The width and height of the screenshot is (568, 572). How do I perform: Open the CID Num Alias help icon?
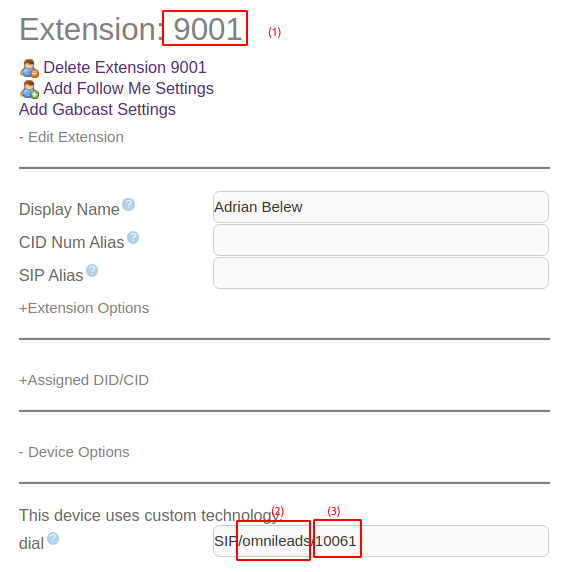click(133, 237)
